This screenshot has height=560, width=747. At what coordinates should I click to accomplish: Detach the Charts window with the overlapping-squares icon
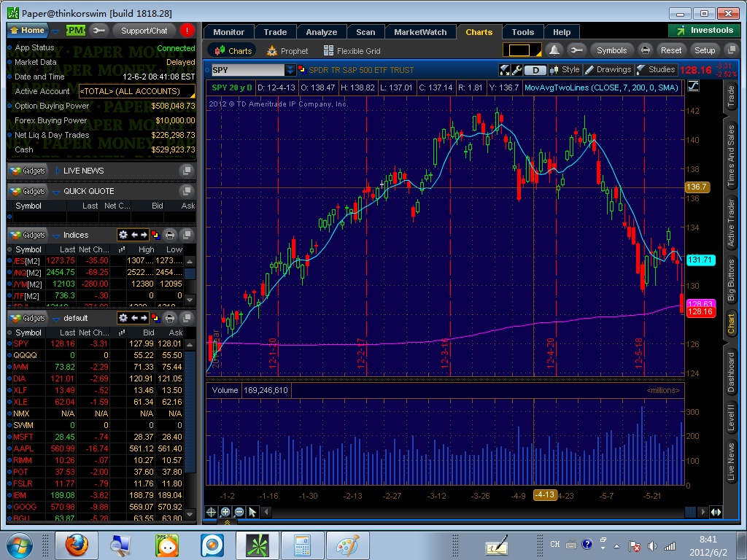pos(731,50)
